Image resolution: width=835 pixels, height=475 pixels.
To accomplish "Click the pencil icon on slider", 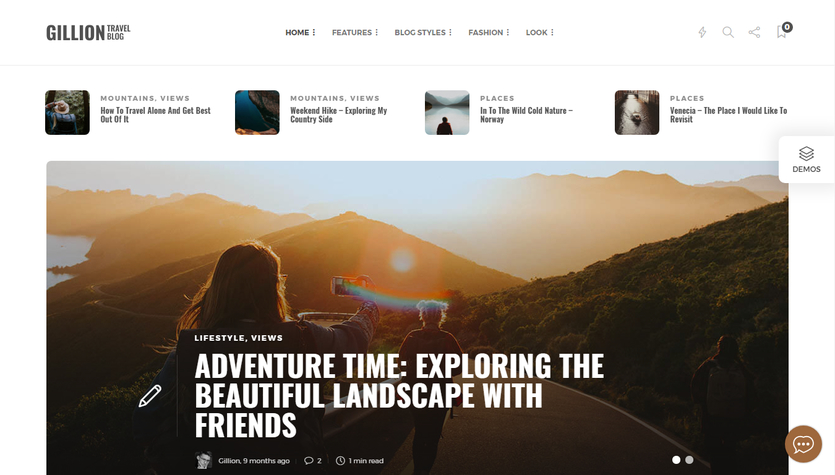I will (150, 396).
